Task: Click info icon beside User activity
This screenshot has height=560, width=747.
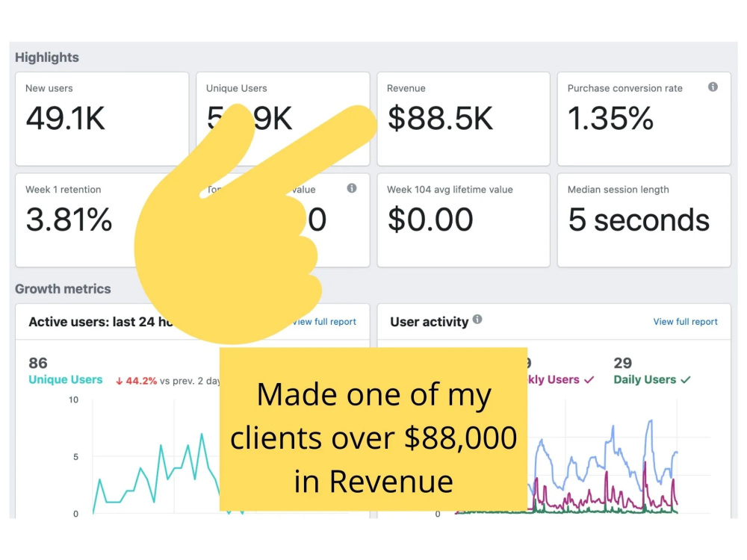Action: (x=477, y=320)
